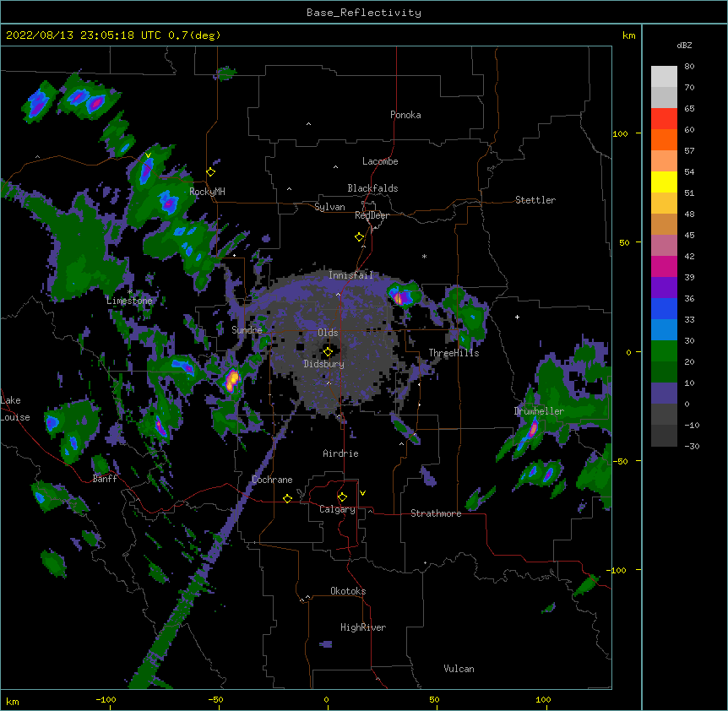Click the 80 value on the dBZ legend

[689, 67]
